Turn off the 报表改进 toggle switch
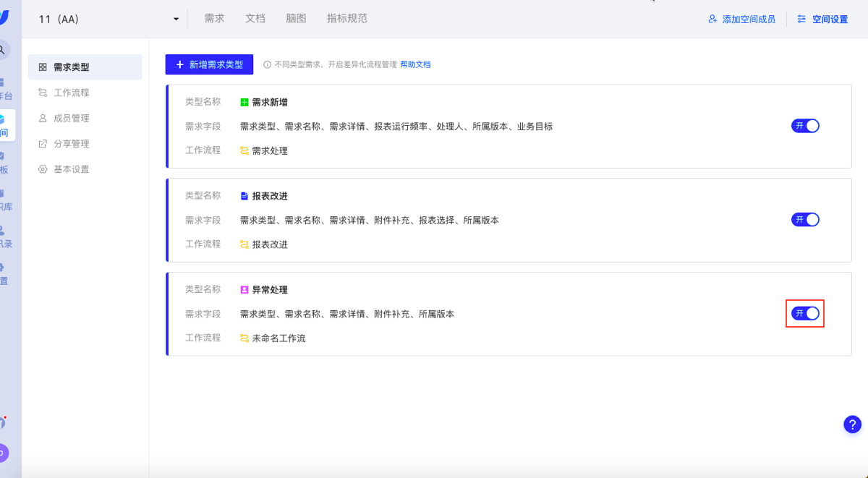This screenshot has height=478, width=868. (805, 220)
